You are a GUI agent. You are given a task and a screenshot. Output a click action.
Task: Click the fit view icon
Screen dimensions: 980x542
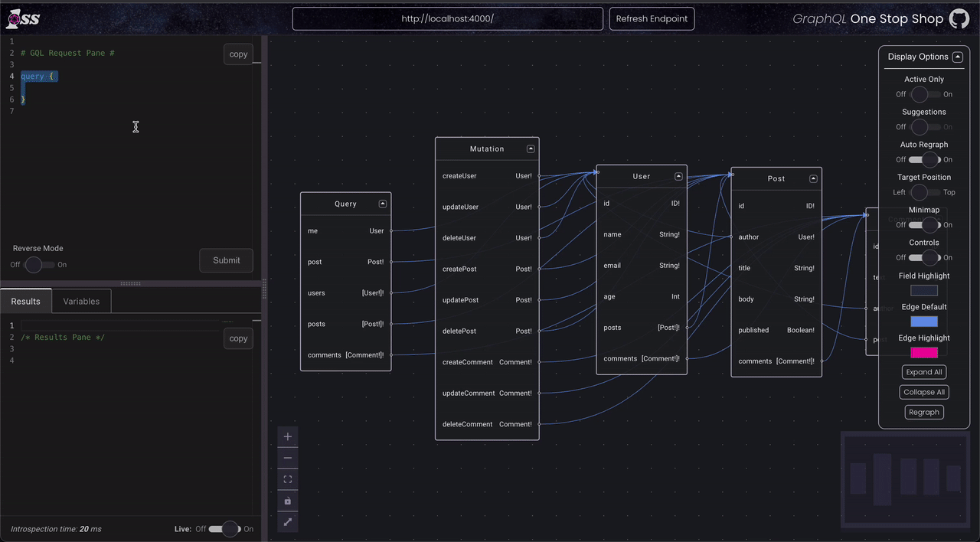(x=288, y=479)
